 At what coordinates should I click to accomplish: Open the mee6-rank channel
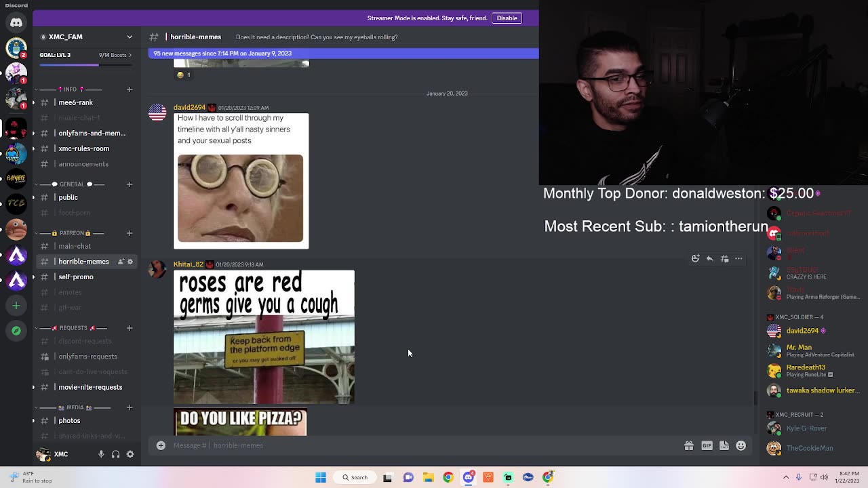click(x=86, y=102)
